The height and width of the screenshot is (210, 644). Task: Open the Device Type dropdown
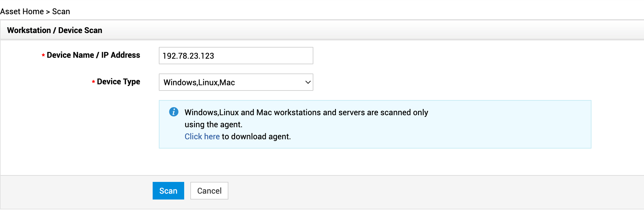236,82
